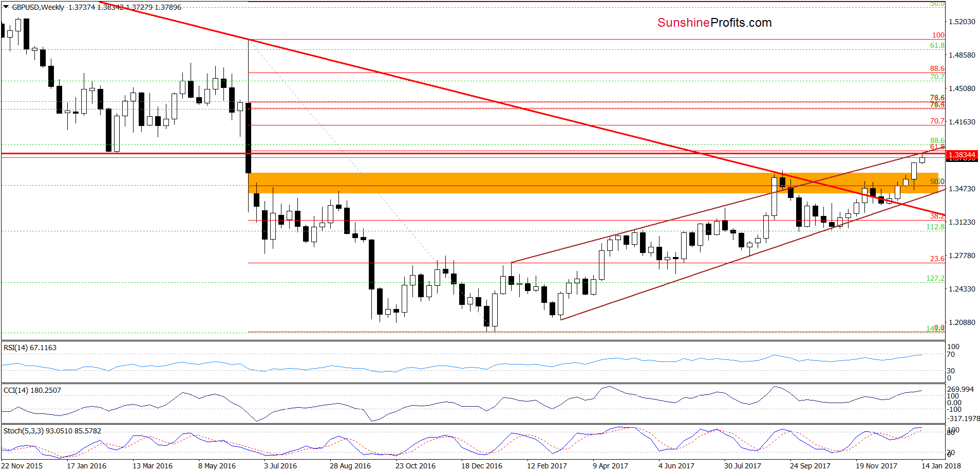Click the 28 Aug 2016 date label
The width and height of the screenshot is (980, 473).
[x=350, y=466]
